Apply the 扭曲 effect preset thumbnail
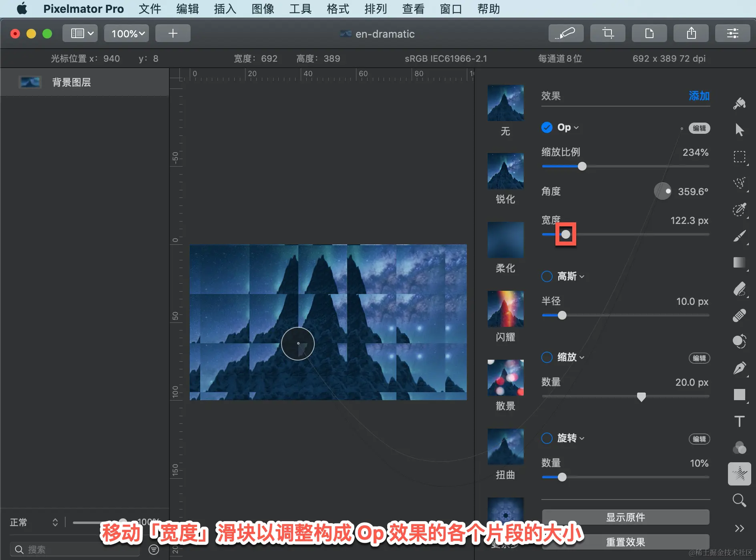The image size is (756, 560). [505, 447]
